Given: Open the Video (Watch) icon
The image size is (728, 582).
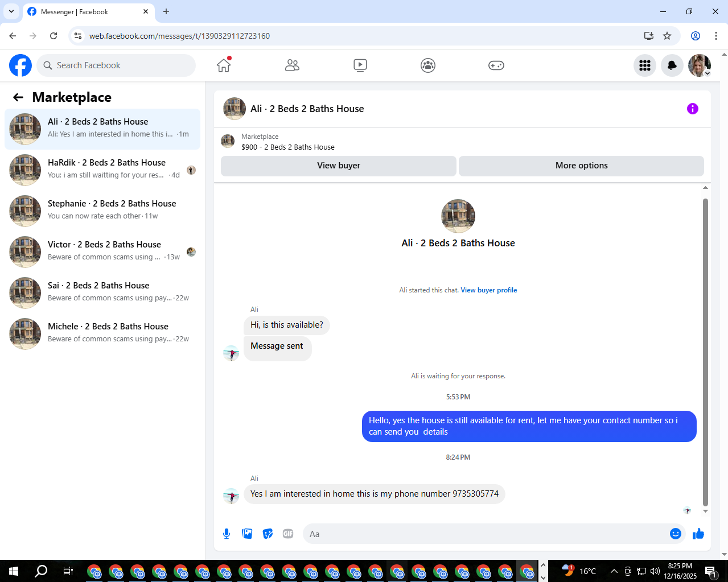Looking at the screenshot, I should (x=360, y=65).
